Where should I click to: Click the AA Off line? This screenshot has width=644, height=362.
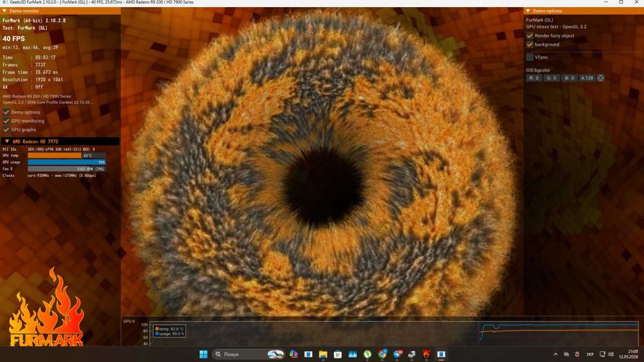[x=23, y=87]
